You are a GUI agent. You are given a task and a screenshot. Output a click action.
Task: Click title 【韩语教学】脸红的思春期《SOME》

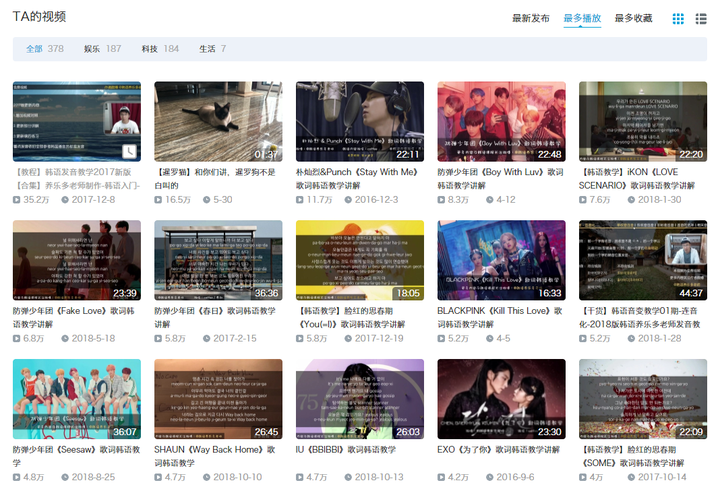pyautogui.click(x=632, y=456)
